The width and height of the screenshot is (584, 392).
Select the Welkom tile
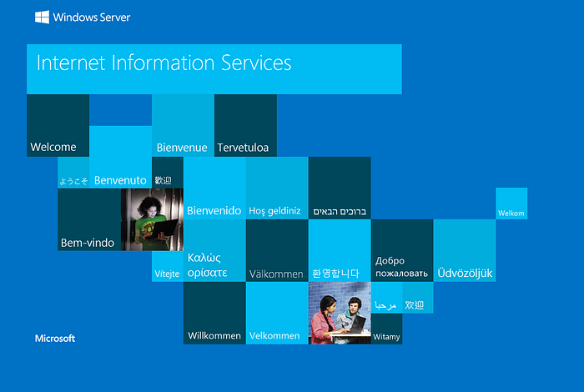(x=511, y=204)
